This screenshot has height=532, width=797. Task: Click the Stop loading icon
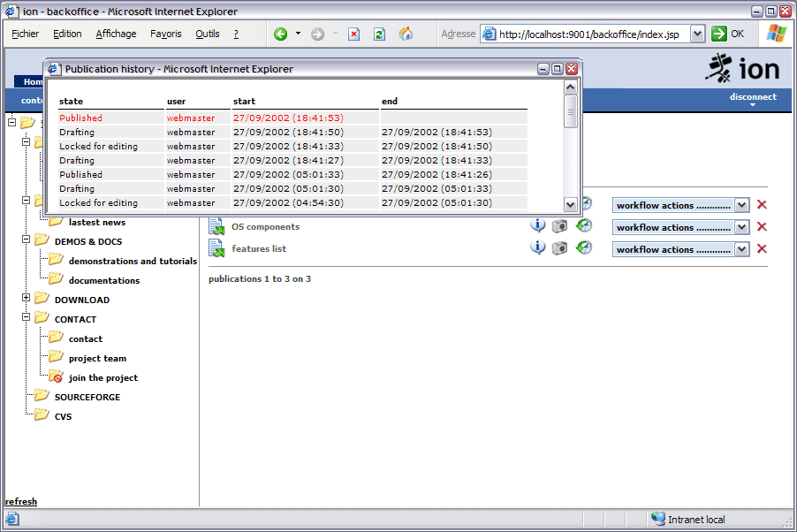353,34
